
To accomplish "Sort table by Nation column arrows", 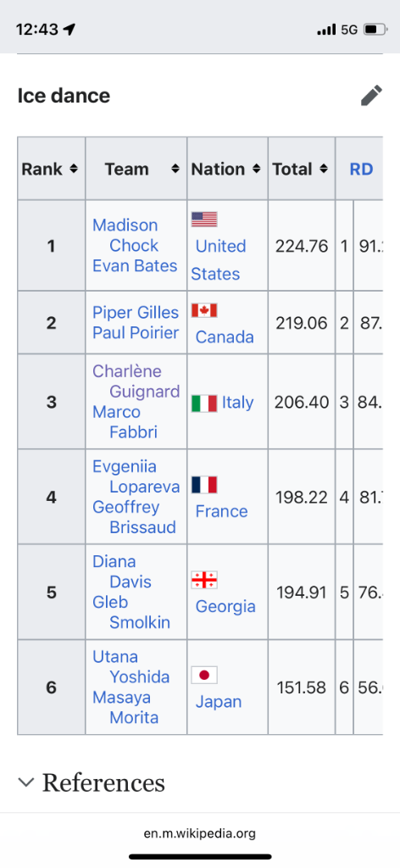I will coord(256,170).
